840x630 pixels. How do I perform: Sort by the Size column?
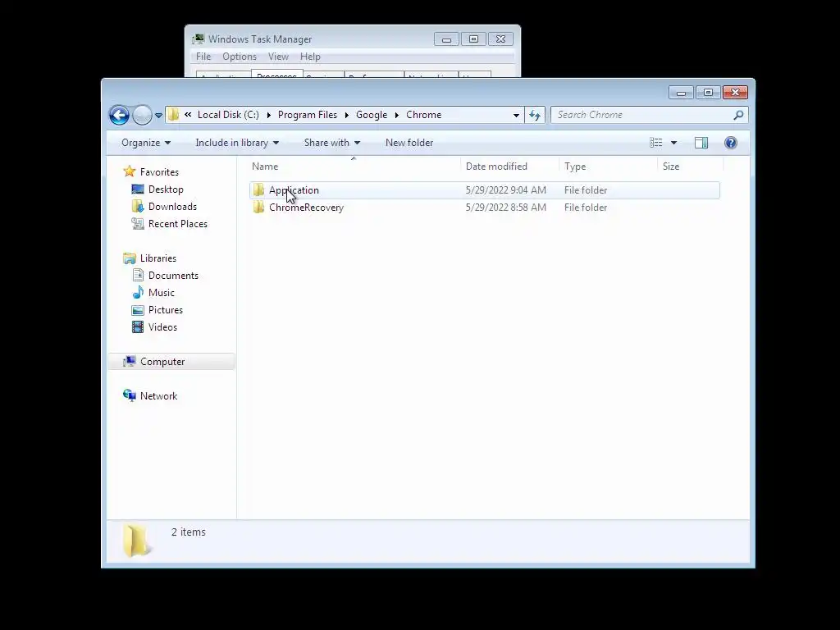[x=671, y=166]
